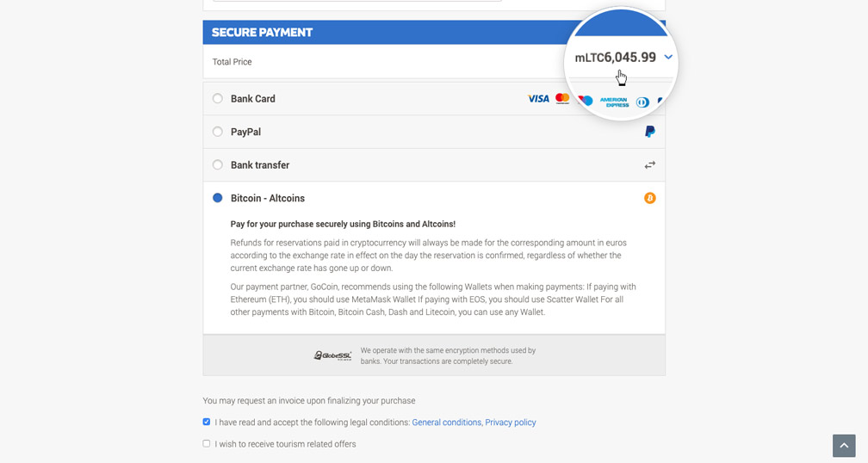Click the Visa card logo

tap(538, 99)
